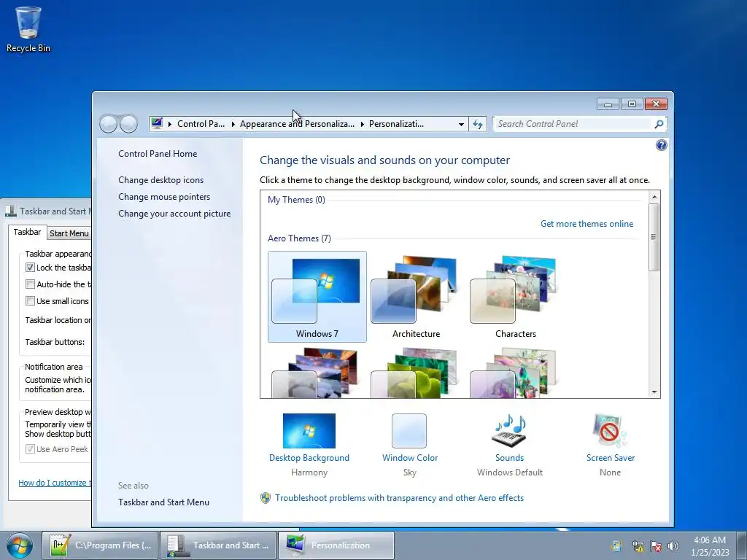The image size is (747, 560).
Task: Click the Personalization breadcrumb
Action: click(x=396, y=124)
